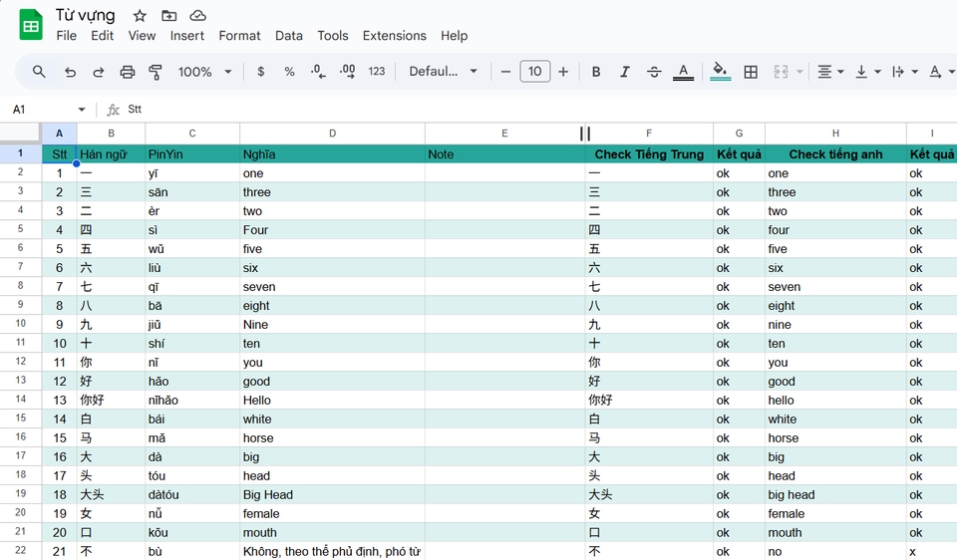Print the spreadsheet
957x560 pixels.
click(x=128, y=72)
